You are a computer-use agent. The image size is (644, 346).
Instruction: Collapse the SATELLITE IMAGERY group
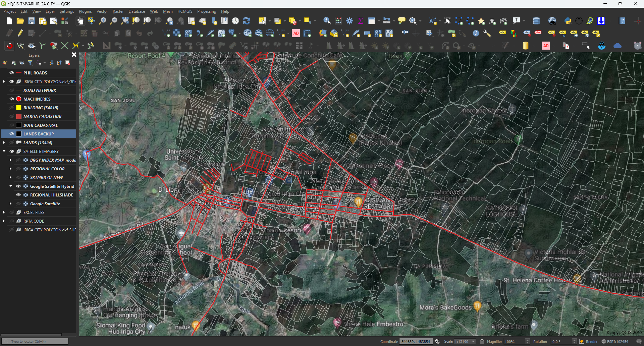tap(4, 151)
